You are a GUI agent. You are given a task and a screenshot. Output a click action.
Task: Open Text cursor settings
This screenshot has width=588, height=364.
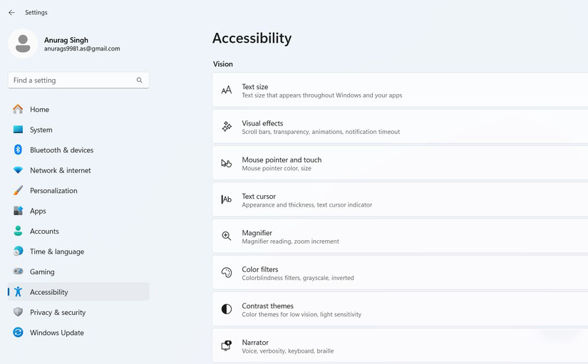coord(400,199)
